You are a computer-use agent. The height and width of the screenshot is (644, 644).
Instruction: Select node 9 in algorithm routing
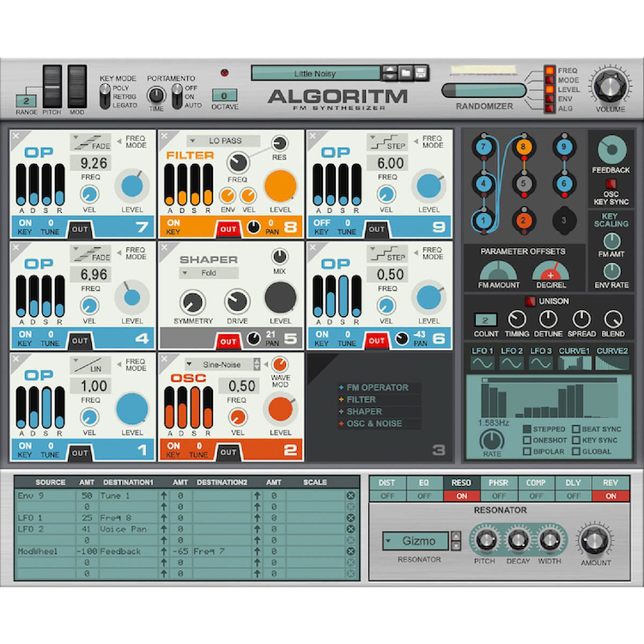click(x=564, y=147)
